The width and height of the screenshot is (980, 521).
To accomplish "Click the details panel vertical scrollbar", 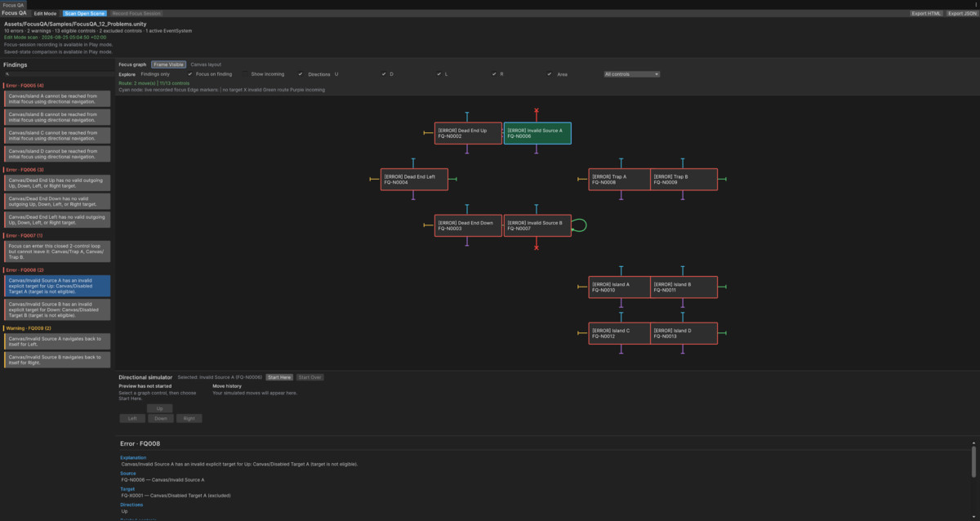I will tap(973, 461).
